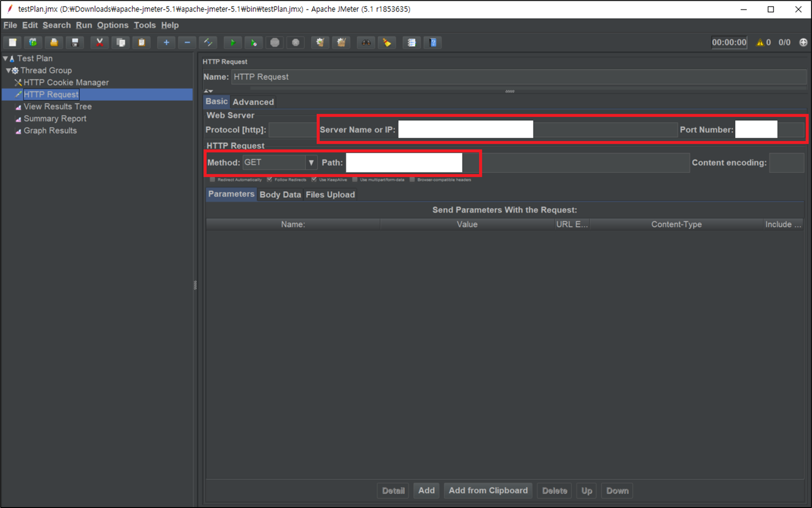The height and width of the screenshot is (508, 812).
Task: Open the Run menu
Action: pyautogui.click(x=84, y=25)
